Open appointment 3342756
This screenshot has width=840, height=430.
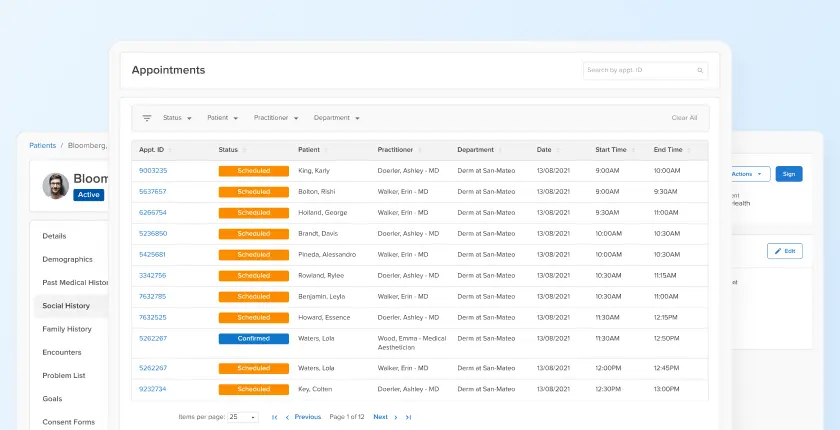[153, 276]
